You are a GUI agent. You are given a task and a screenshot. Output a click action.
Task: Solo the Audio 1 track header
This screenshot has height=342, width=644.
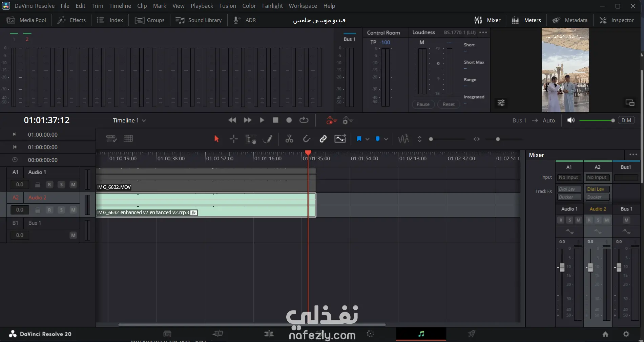click(61, 185)
